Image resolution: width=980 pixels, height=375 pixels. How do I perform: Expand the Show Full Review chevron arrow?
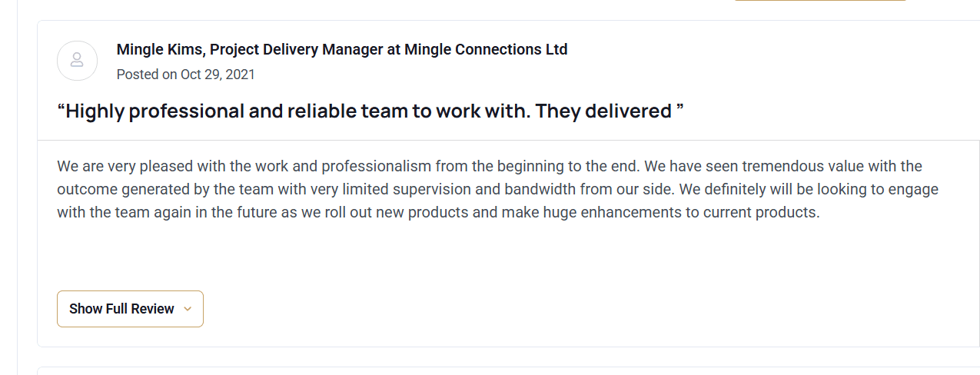tap(188, 309)
